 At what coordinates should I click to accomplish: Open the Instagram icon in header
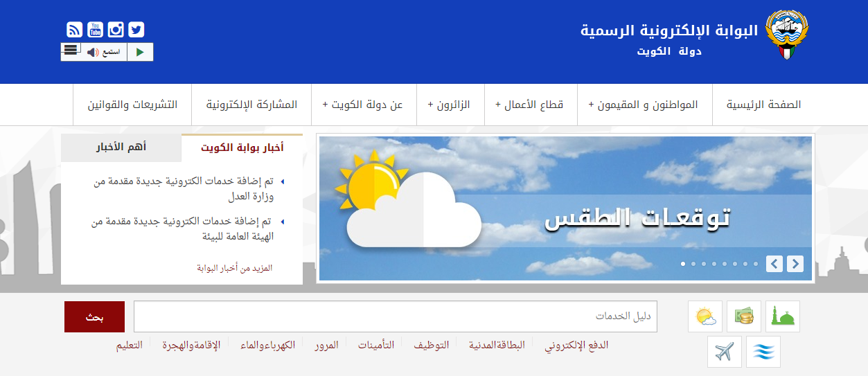click(116, 30)
